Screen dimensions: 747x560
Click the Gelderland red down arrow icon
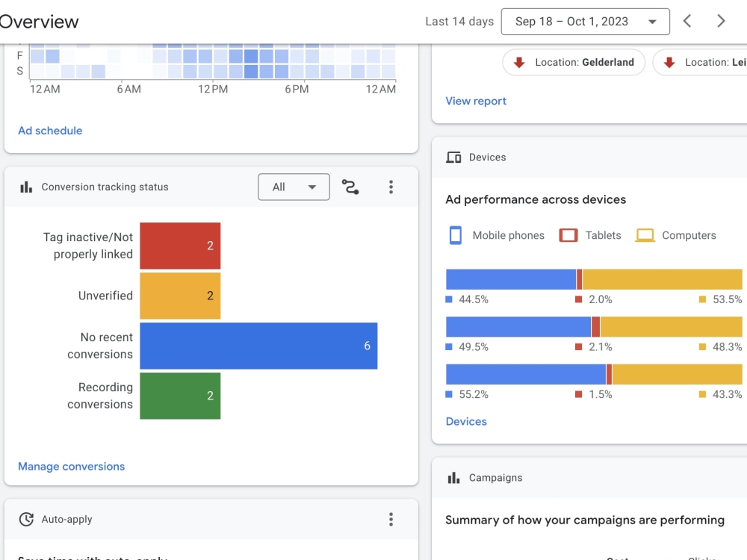[519, 63]
